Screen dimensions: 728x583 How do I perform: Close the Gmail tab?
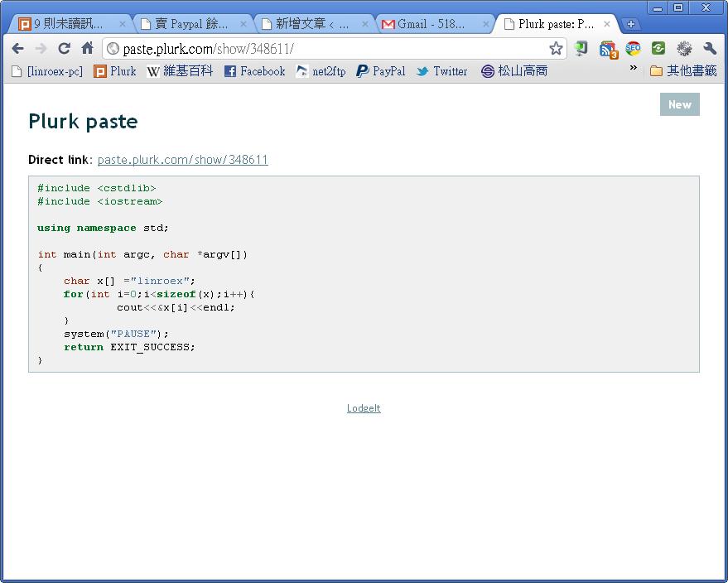[x=485, y=24]
